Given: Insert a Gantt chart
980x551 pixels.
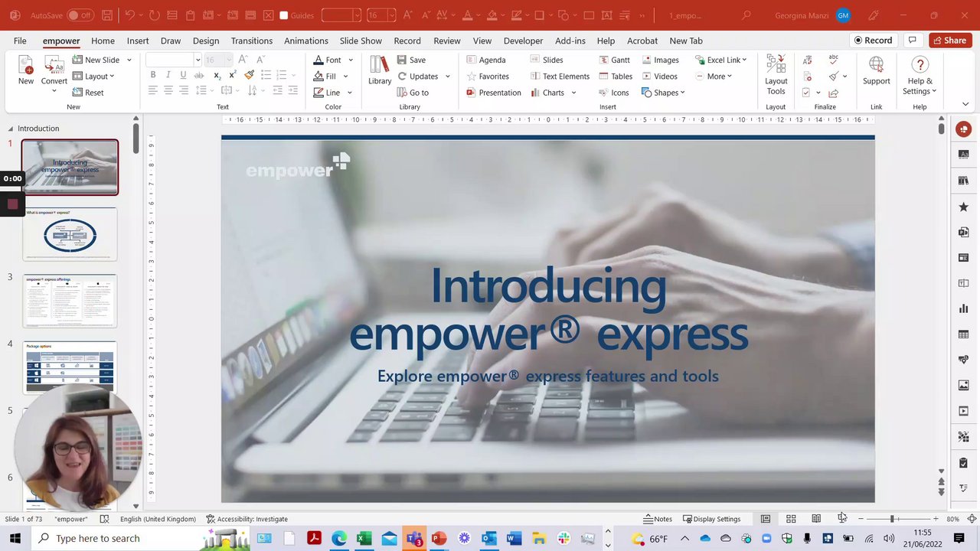Looking at the screenshot, I should 614,60.
